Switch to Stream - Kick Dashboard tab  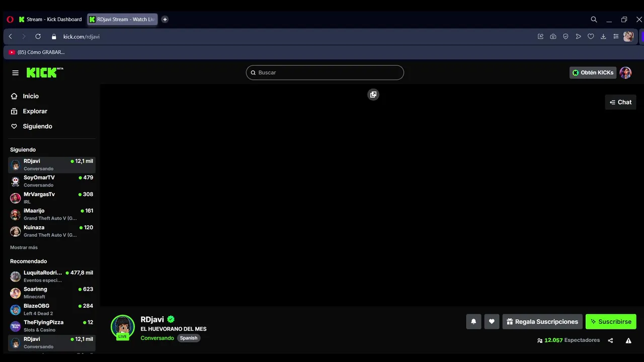pyautogui.click(x=50, y=19)
